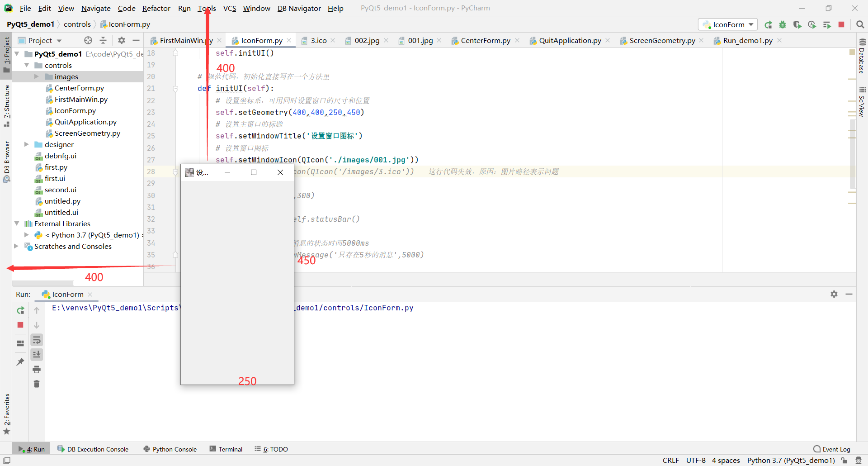Click the Python 3.7 interpreter status widget
868x466 pixels.
click(x=791, y=460)
